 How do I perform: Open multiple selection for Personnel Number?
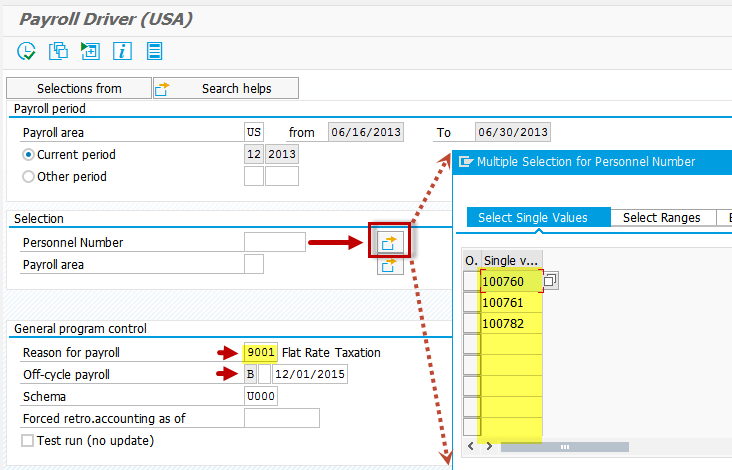point(389,242)
